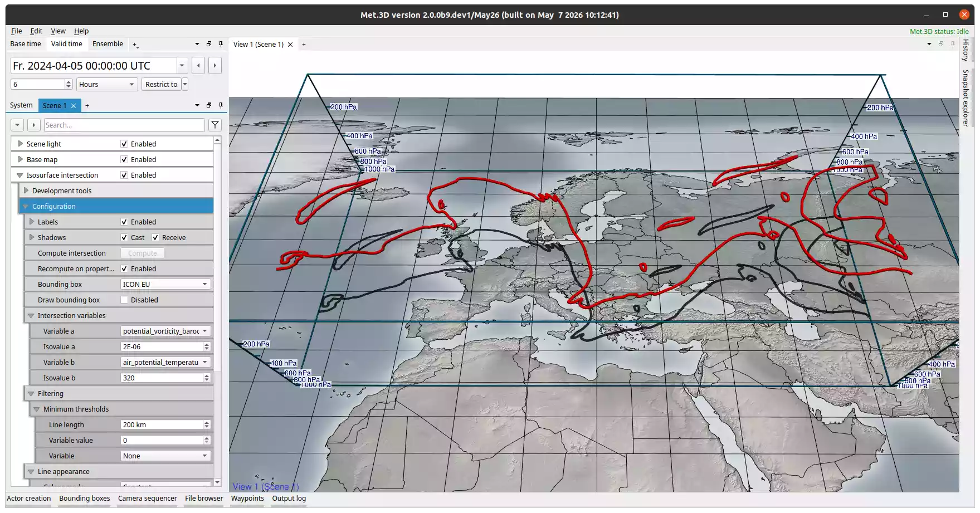Toggle Scene light Enabled checkbox
This screenshot has width=980, height=513.
coord(124,144)
